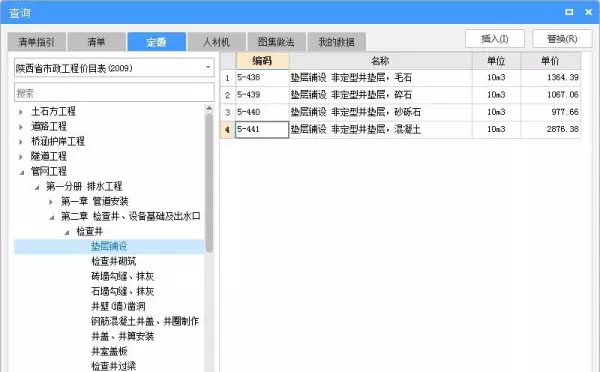This screenshot has width=600, height=372.
Task: Select 石墙勾缝、抹灰 in the tree
Action: click(122, 291)
